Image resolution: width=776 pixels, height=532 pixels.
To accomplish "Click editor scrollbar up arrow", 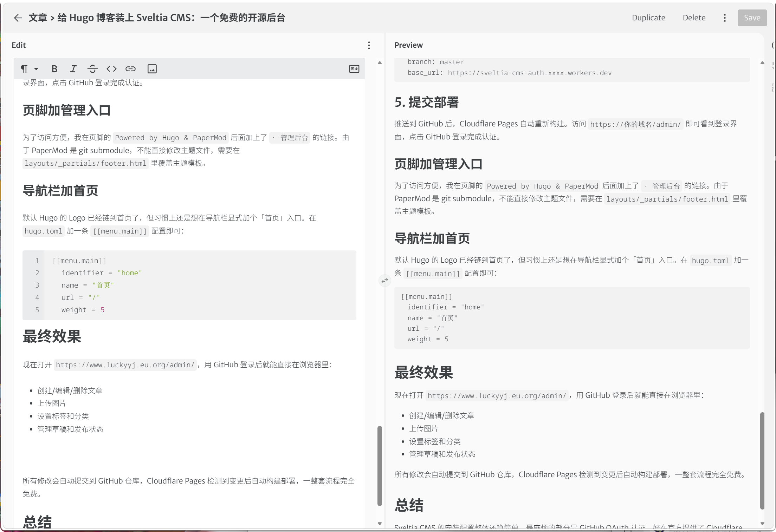I will tap(380, 63).
